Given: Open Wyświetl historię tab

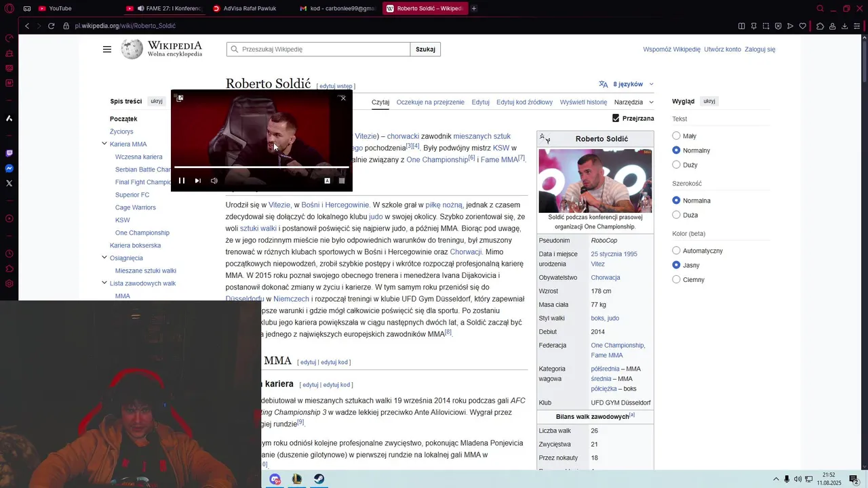Looking at the screenshot, I should [x=583, y=102].
